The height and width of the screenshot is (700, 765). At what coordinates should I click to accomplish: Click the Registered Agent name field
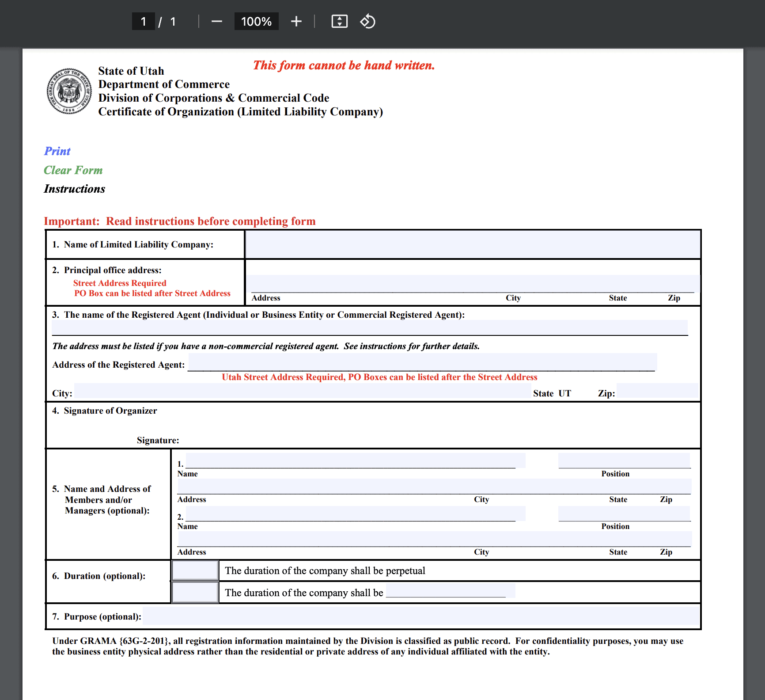tap(370, 327)
